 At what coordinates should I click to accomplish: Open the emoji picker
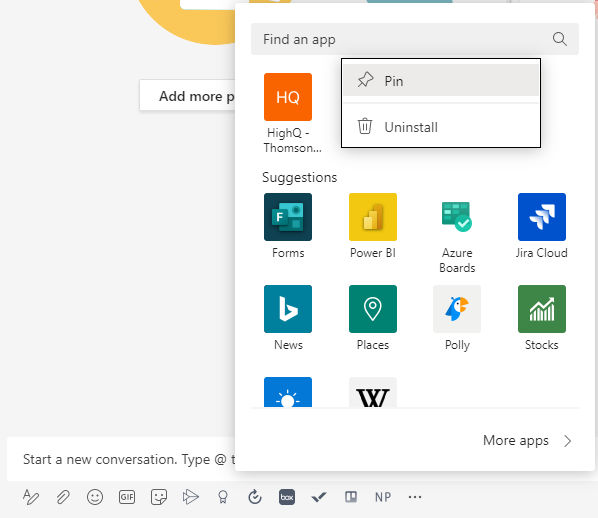[x=95, y=497]
